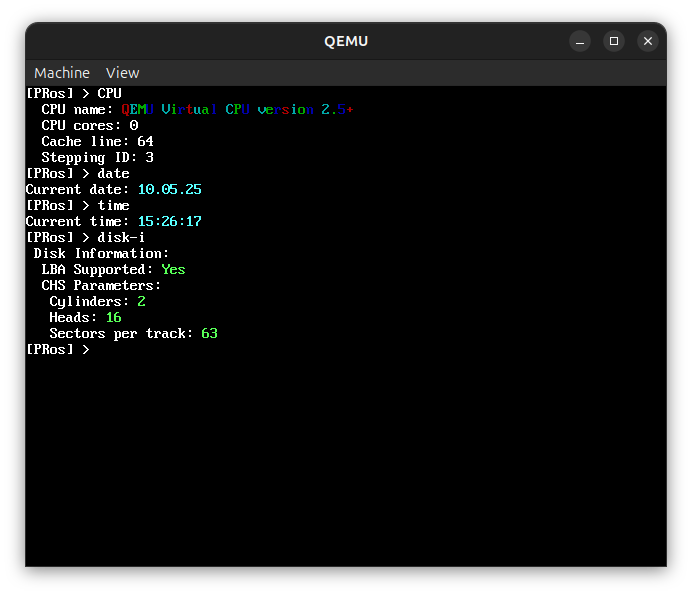Click the 'Cylinders: 2' line
Viewport: 692px width, 595px height.
pos(98,301)
